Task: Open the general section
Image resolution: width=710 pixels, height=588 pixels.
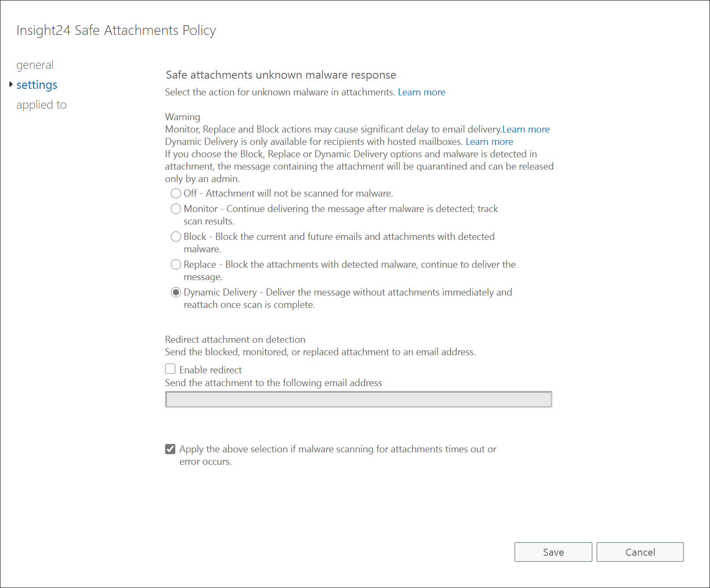Action: click(35, 65)
